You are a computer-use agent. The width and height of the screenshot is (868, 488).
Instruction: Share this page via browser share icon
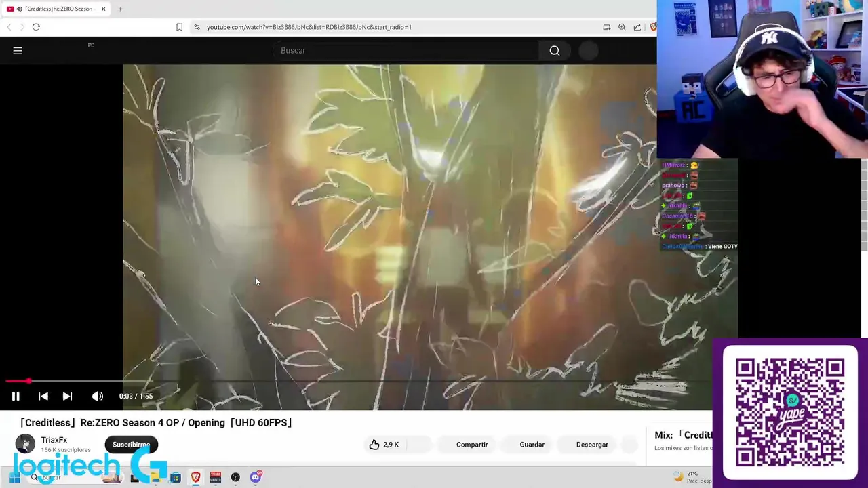point(637,27)
